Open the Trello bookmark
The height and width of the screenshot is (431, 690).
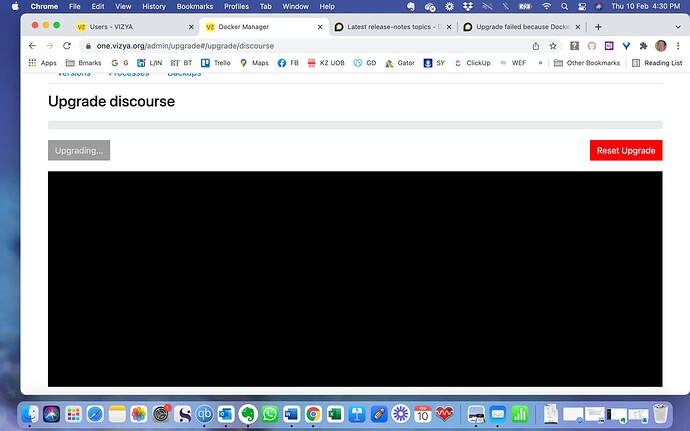click(216, 63)
